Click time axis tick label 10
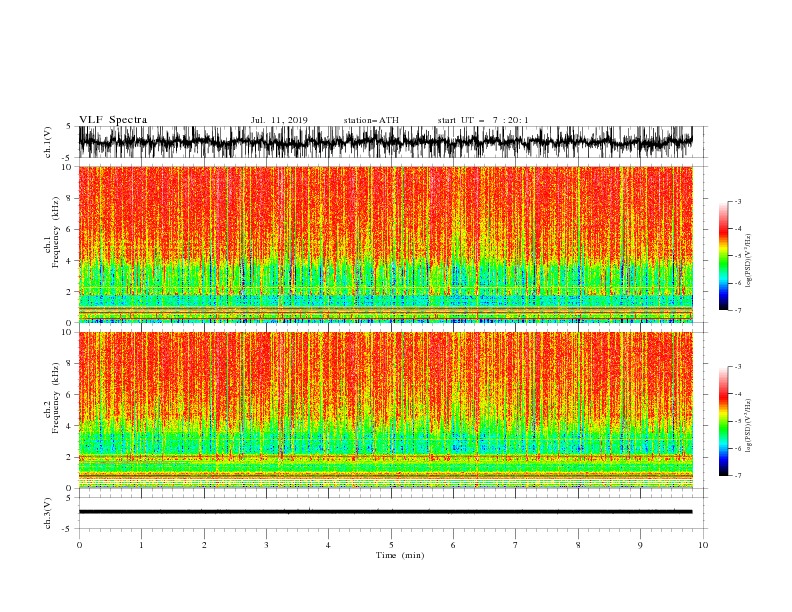792x612 pixels. coord(703,545)
